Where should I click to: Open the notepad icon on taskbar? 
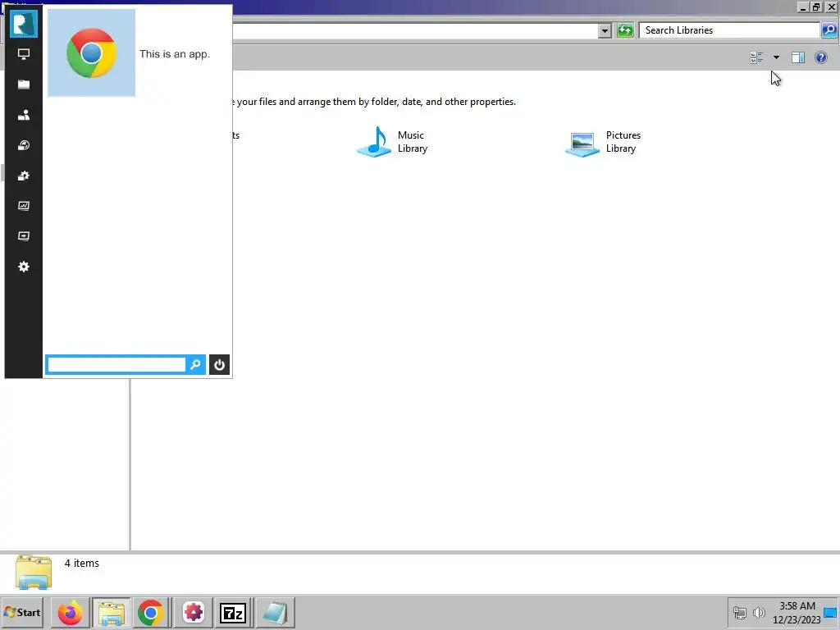275,613
